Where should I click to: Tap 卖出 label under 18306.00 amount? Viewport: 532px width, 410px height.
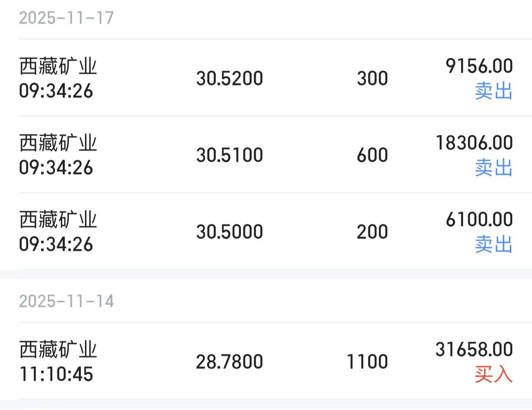coord(493,167)
